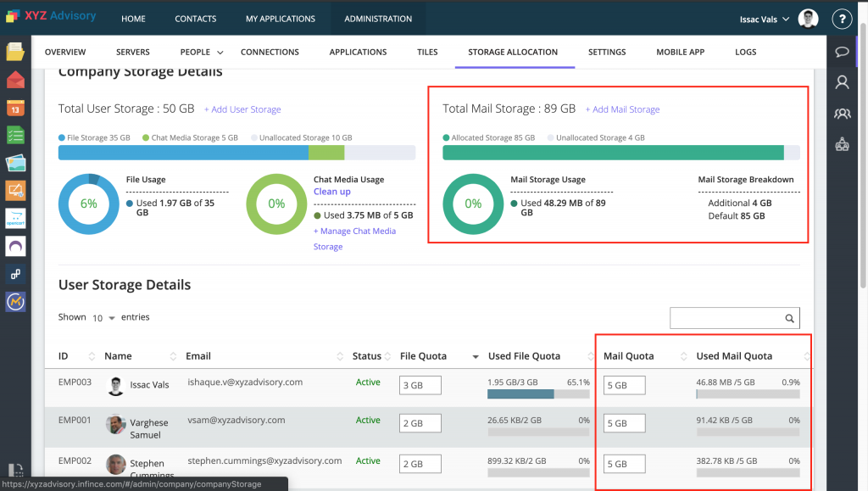The image size is (868, 491).
Task: Select the green task checklist icon
Action: point(15,136)
